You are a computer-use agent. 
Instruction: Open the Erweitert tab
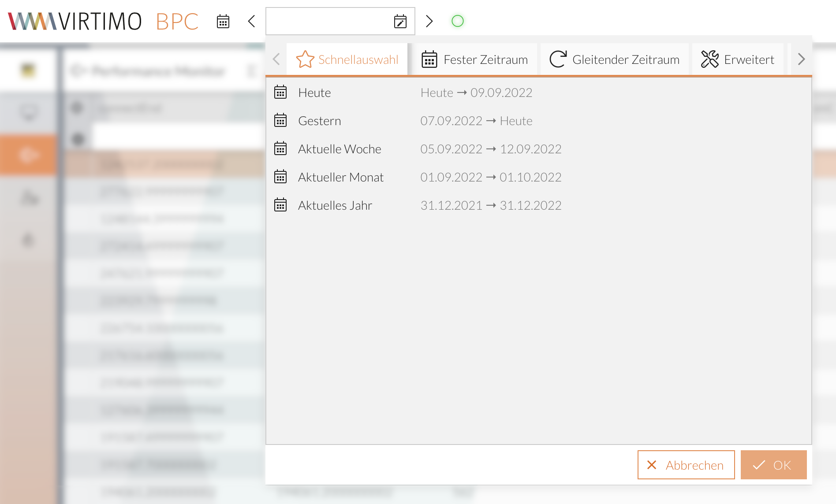(x=738, y=59)
